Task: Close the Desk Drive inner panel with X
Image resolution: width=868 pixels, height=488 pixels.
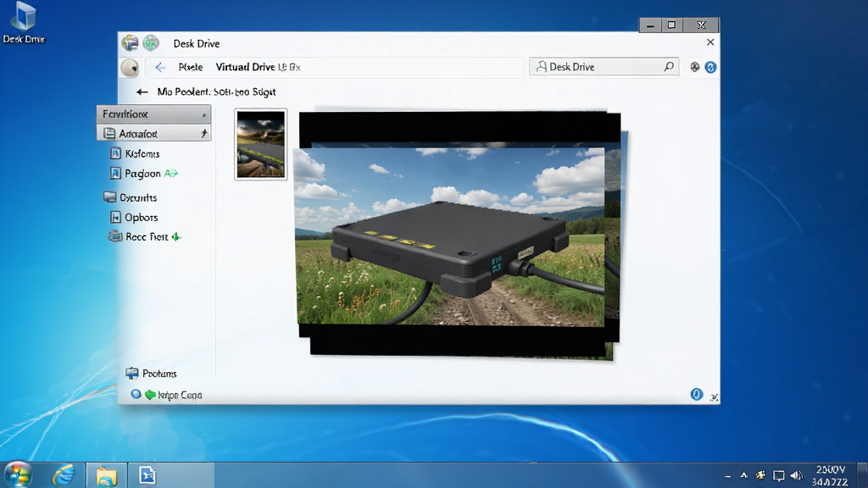Action: coord(710,42)
